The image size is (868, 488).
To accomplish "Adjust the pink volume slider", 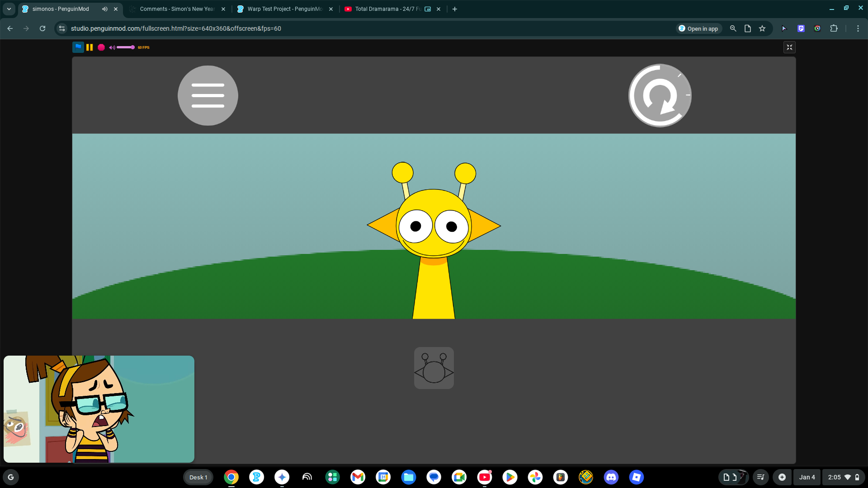I will pos(126,47).
